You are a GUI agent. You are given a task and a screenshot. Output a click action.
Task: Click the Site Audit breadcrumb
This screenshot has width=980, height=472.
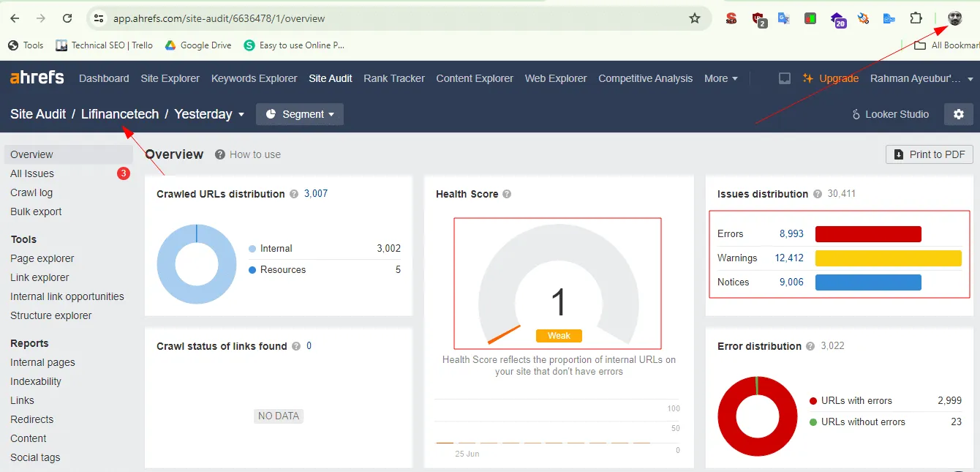pyautogui.click(x=38, y=114)
